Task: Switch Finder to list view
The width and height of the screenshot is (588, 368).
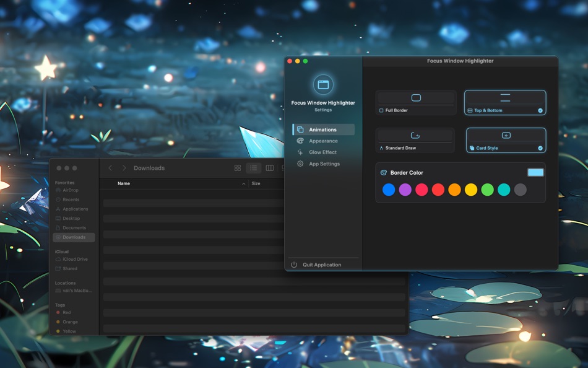Action: click(254, 168)
